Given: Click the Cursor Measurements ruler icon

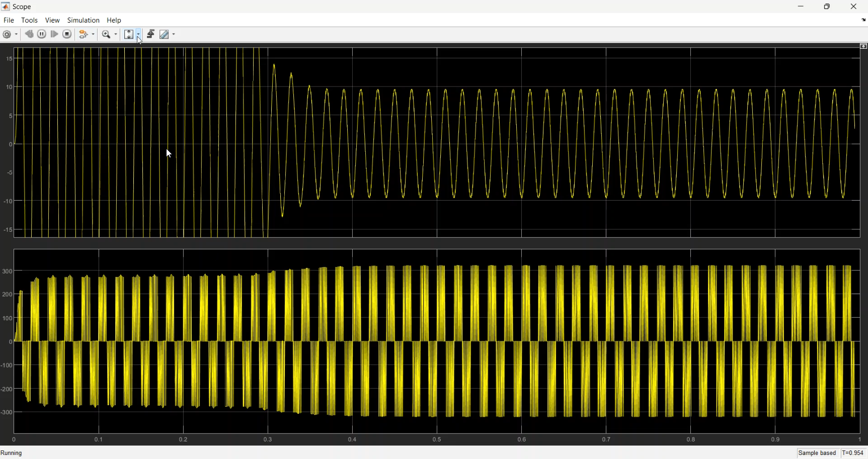Looking at the screenshot, I should coord(164,35).
